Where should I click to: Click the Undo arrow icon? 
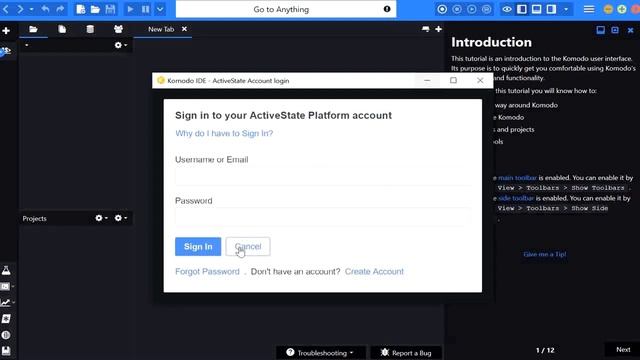click(45, 9)
